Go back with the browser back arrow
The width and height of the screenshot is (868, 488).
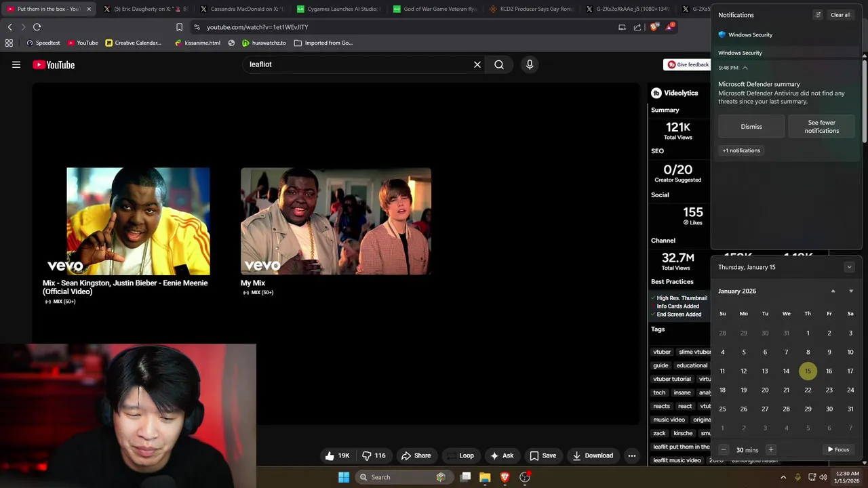tap(9, 27)
